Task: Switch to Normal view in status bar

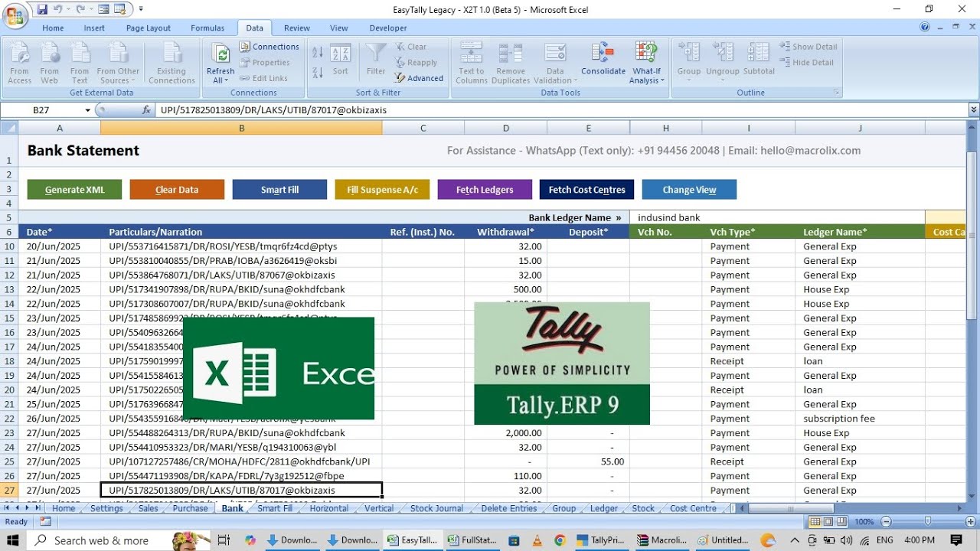Action: (815, 522)
